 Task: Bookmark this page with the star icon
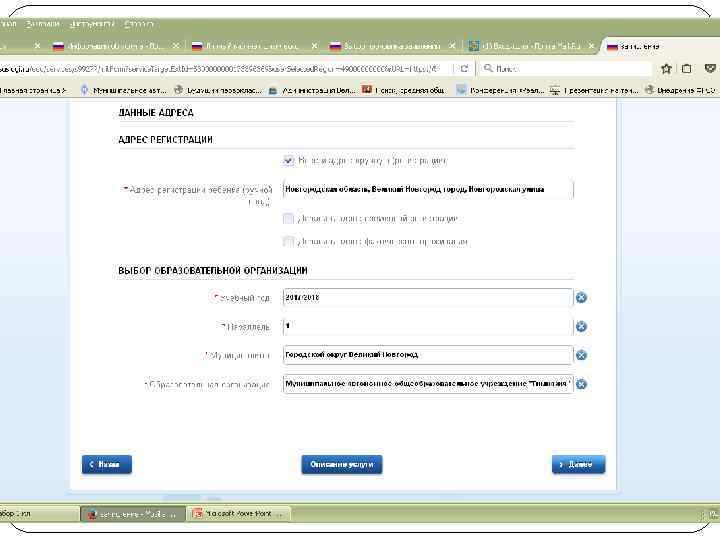tap(666, 68)
